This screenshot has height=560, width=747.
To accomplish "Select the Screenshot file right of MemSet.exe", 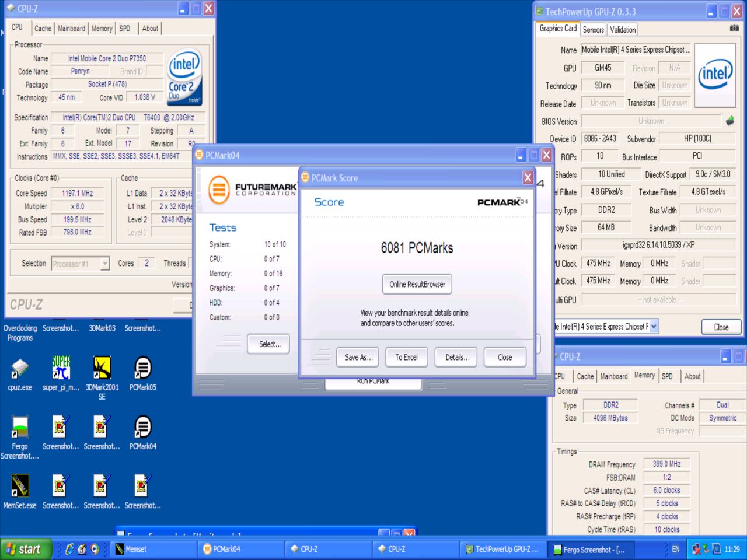I will point(61,492).
